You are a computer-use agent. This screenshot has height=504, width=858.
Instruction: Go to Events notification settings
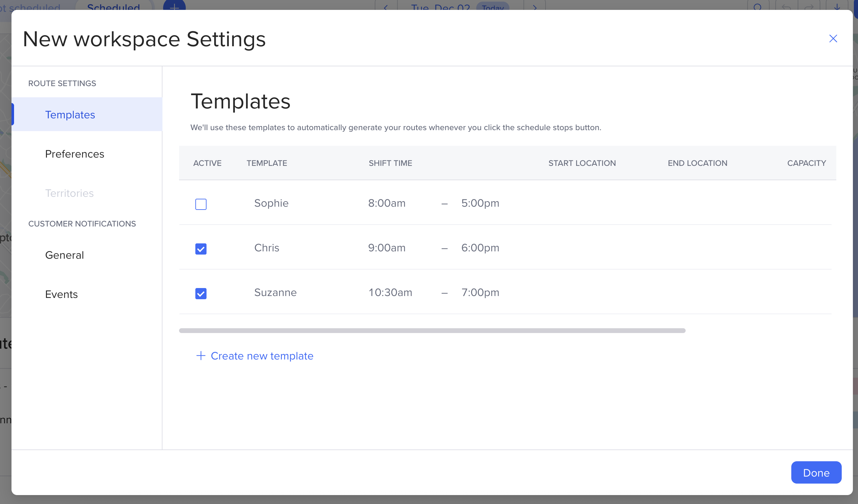[x=61, y=294]
